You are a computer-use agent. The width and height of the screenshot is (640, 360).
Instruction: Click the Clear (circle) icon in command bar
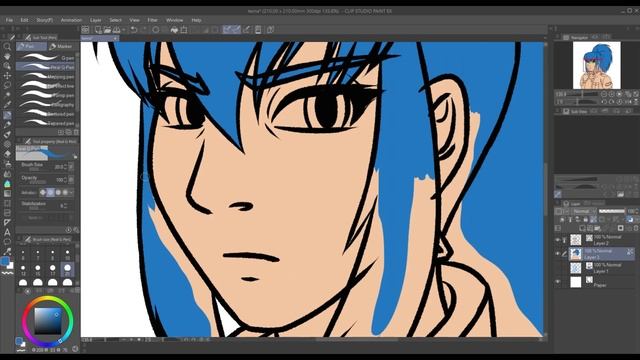coord(156,29)
